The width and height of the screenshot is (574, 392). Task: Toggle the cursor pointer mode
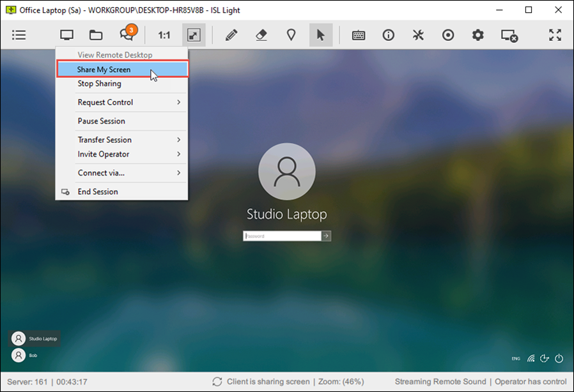(321, 35)
